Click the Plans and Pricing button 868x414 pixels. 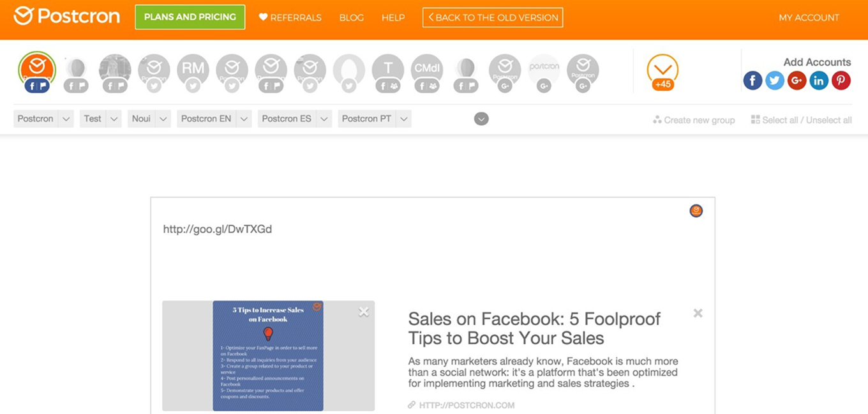pyautogui.click(x=190, y=17)
